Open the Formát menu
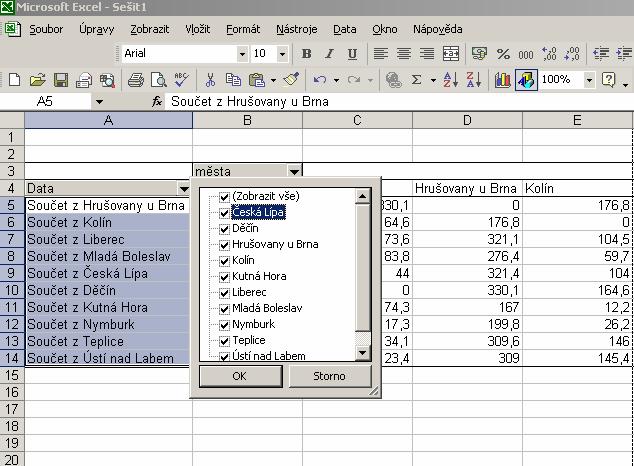This screenshot has height=466, width=634. pos(243,29)
